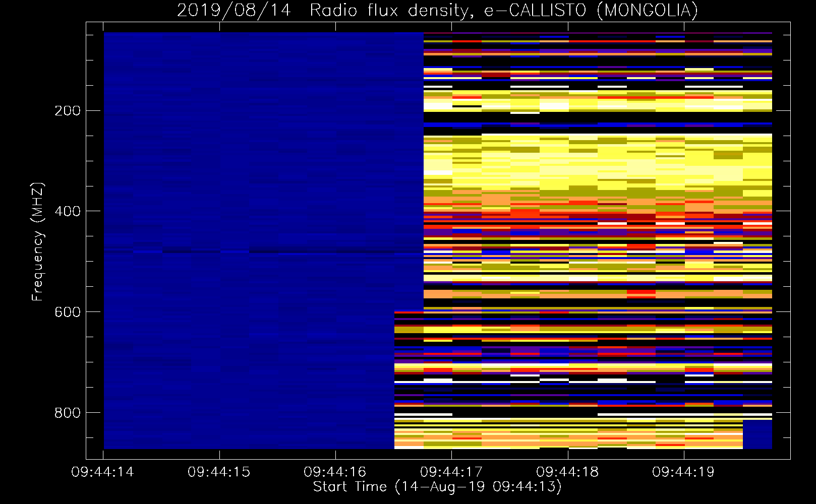Click the 09:44:17 time tick label
The width and height of the screenshot is (816, 504).
click(451, 472)
